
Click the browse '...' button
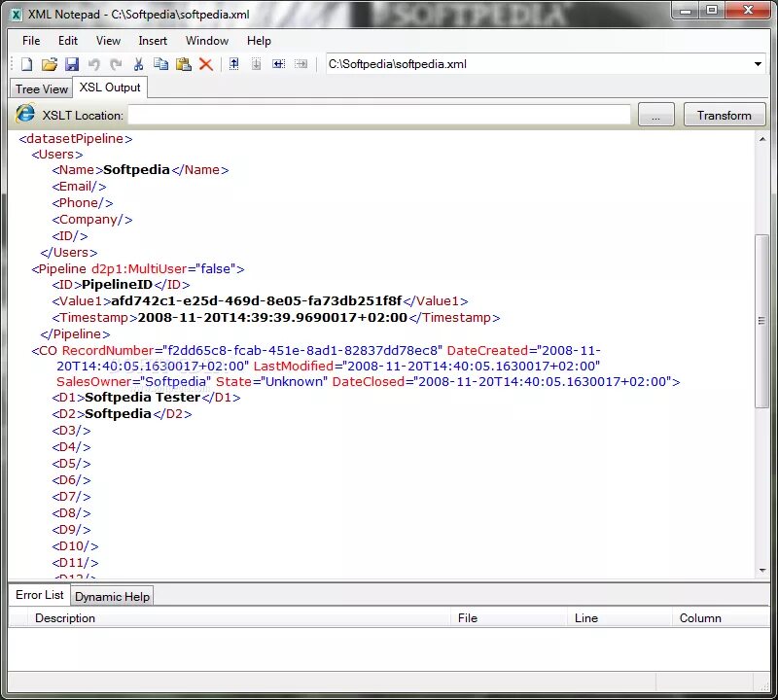point(655,115)
